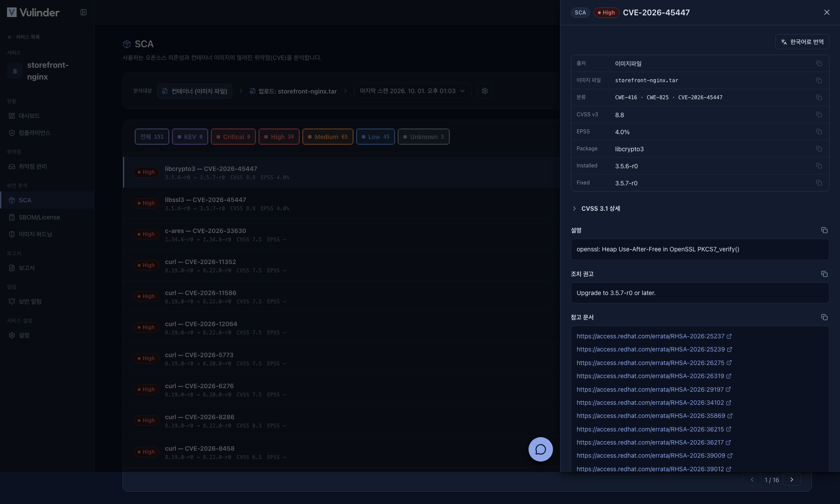
Task: Filter by Critical 0 severity
Action: click(233, 137)
